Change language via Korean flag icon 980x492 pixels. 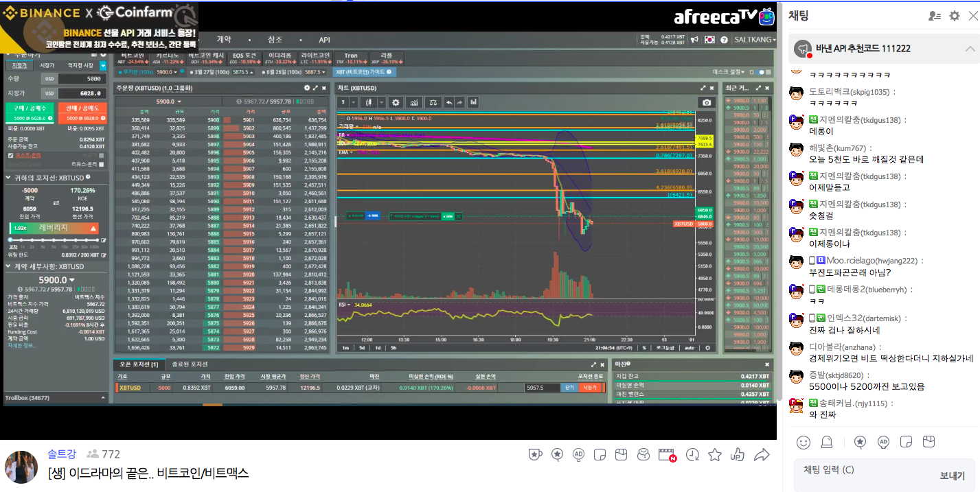[x=709, y=40]
